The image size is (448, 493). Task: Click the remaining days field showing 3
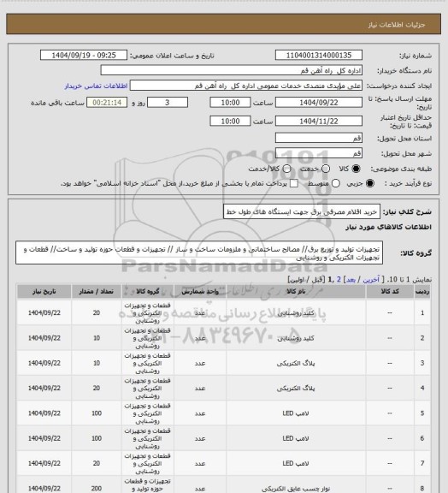point(168,103)
